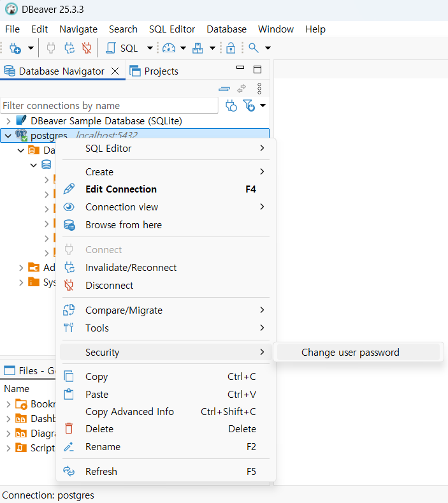Click the connection plug icon beside filter field

coord(231,106)
